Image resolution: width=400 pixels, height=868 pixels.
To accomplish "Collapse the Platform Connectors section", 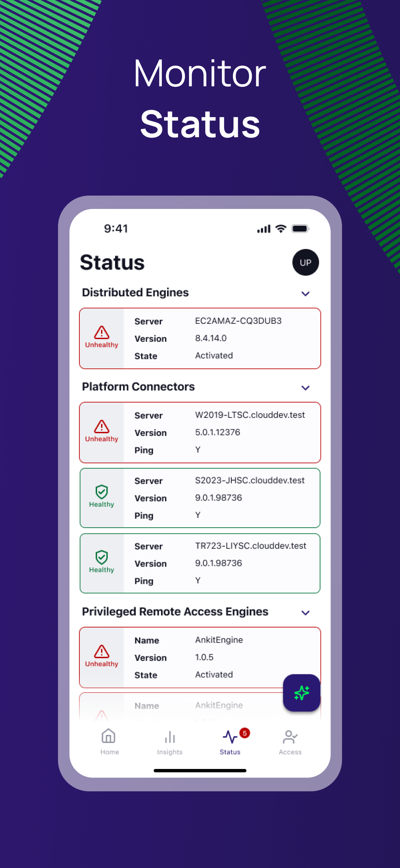I will pyautogui.click(x=305, y=387).
